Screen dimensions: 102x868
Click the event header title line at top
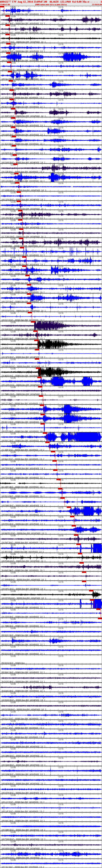click(x=51, y=2)
